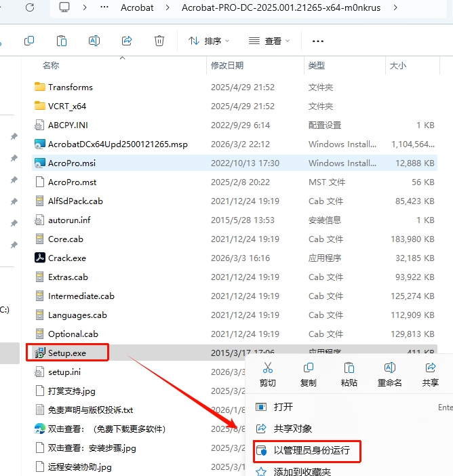
Task: Select the Extras.cab archive icon
Action: tap(39, 277)
